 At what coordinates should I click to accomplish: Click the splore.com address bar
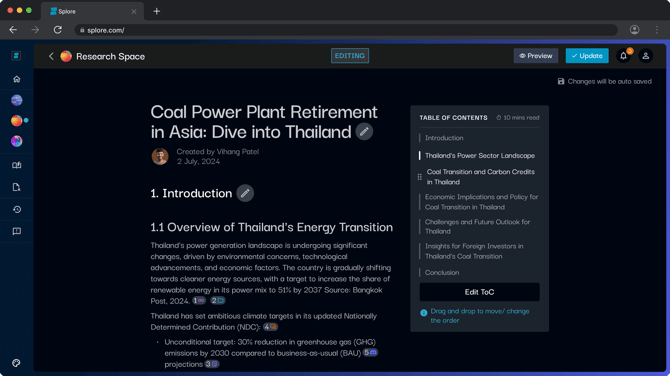click(346, 30)
